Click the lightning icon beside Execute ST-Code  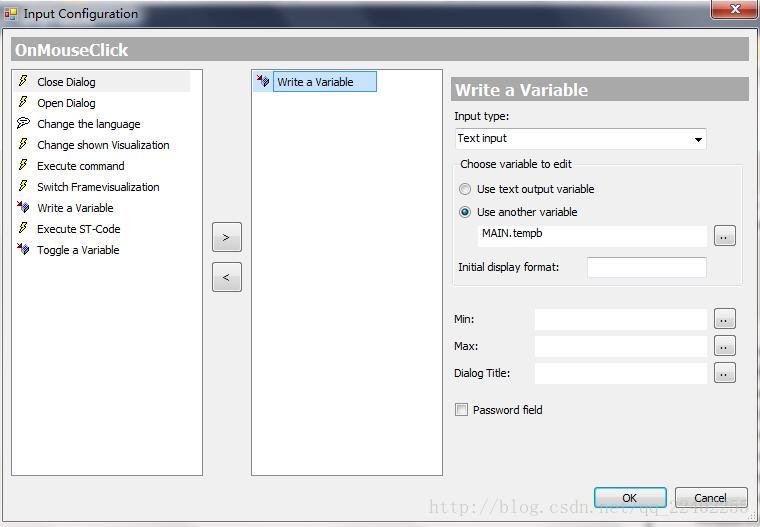click(x=23, y=228)
